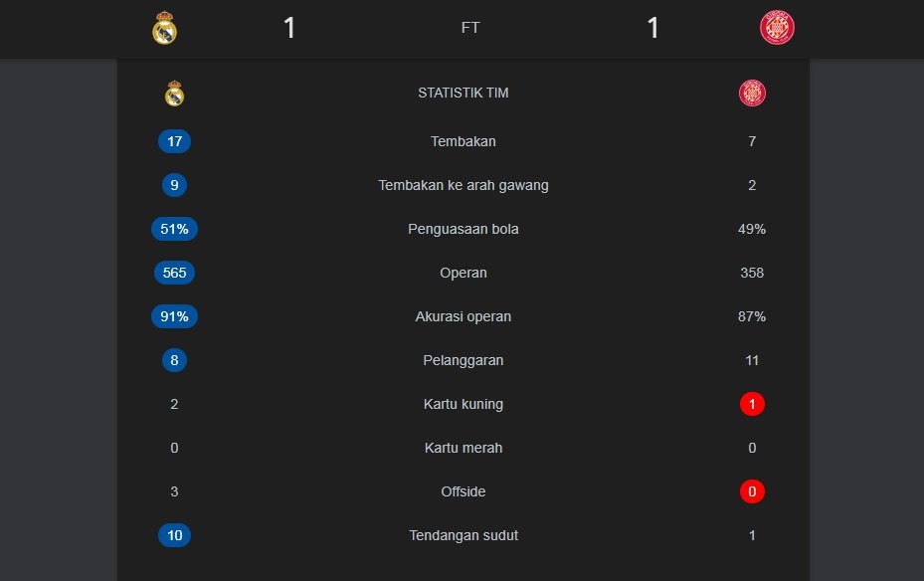Select the small Real Madrid crest above the statistics
Image resolution: width=924 pixels, height=581 pixels.
[x=174, y=94]
